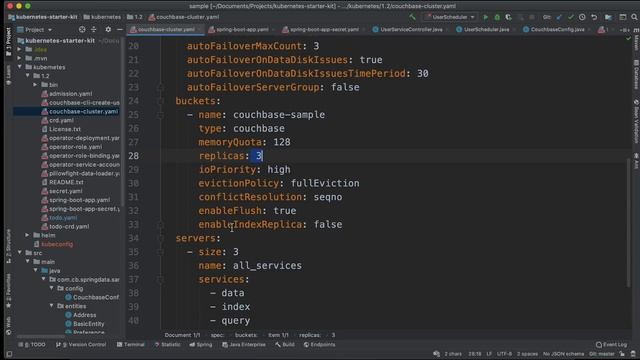The image size is (640, 360).
Task: Click the Git commit checkmark icon
Action: click(571, 17)
